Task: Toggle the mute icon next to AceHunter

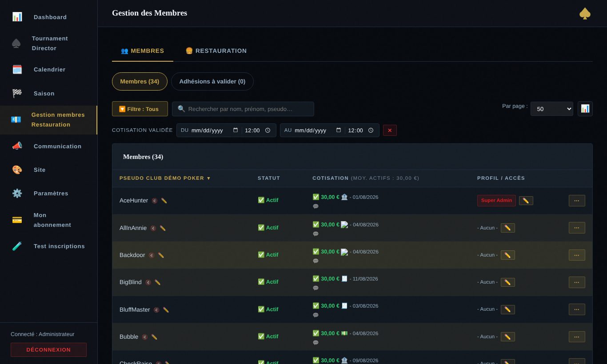Action: tap(155, 201)
